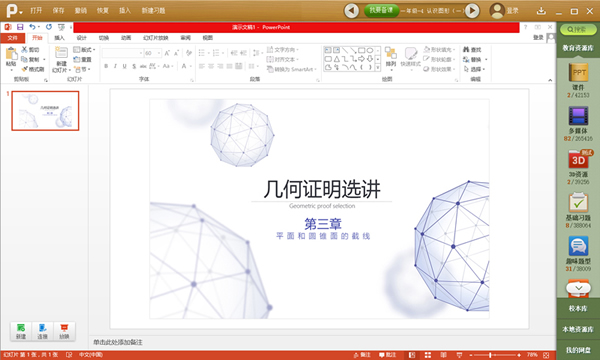Toggle Bold formatting
Image resolution: width=600 pixels, height=360 pixels.
click(106, 66)
